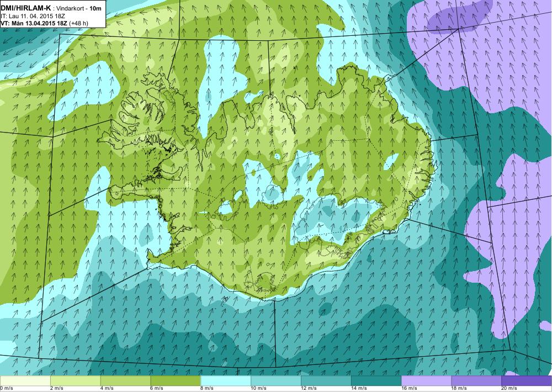This screenshot has height=392, width=552.
Task: Click the dark purple above 20 m/s swatch
Action: [527, 380]
